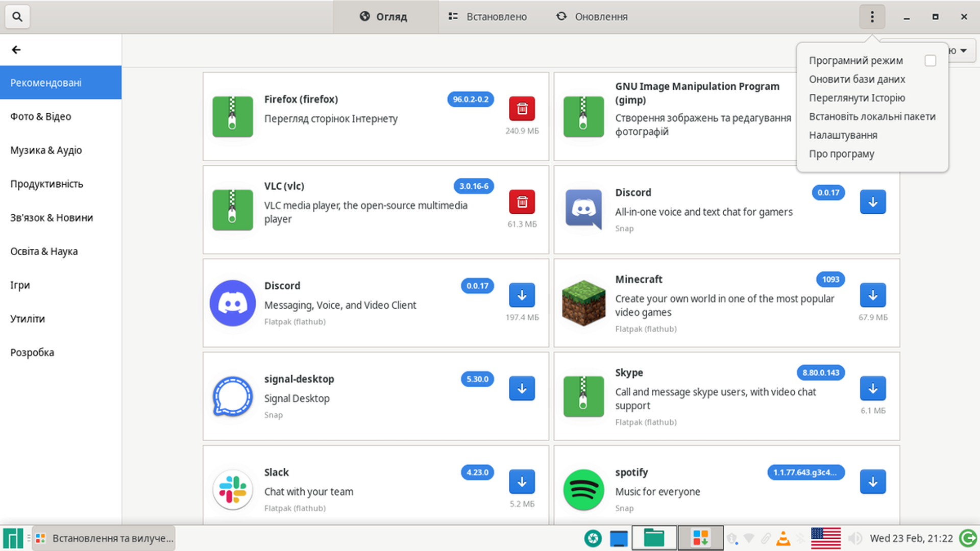Remove VLC with the red trash button
This screenshot has height=551, width=980.
[522, 202]
